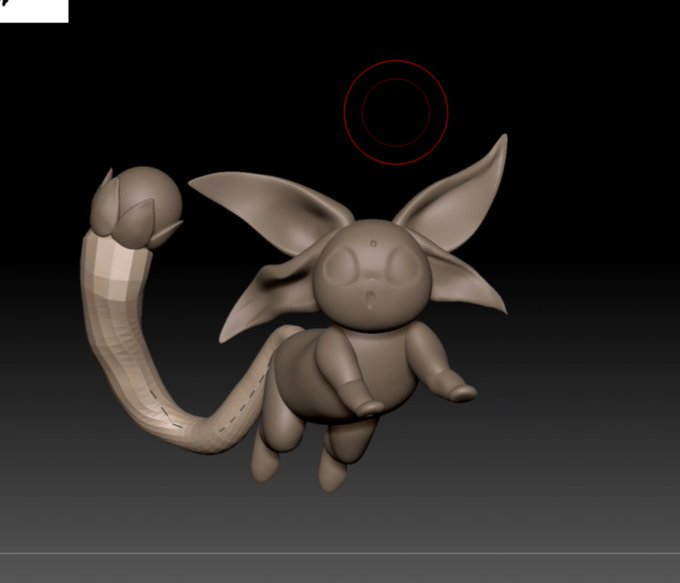680x583 pixels.
Task: Click the highlighted light polygons on the tail
Action: 114,268
